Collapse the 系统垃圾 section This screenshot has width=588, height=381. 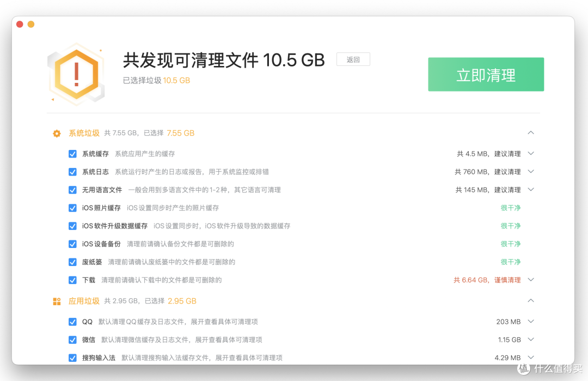click(x=531, y=133)
